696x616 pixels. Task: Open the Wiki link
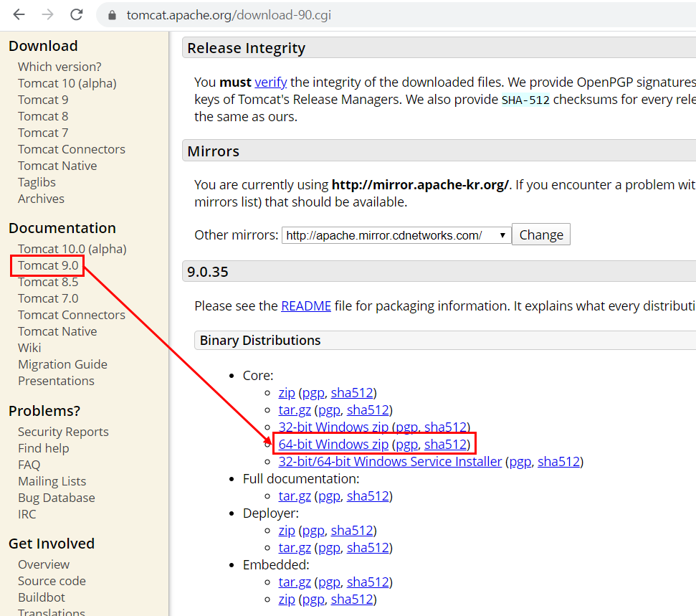[29, 347]
